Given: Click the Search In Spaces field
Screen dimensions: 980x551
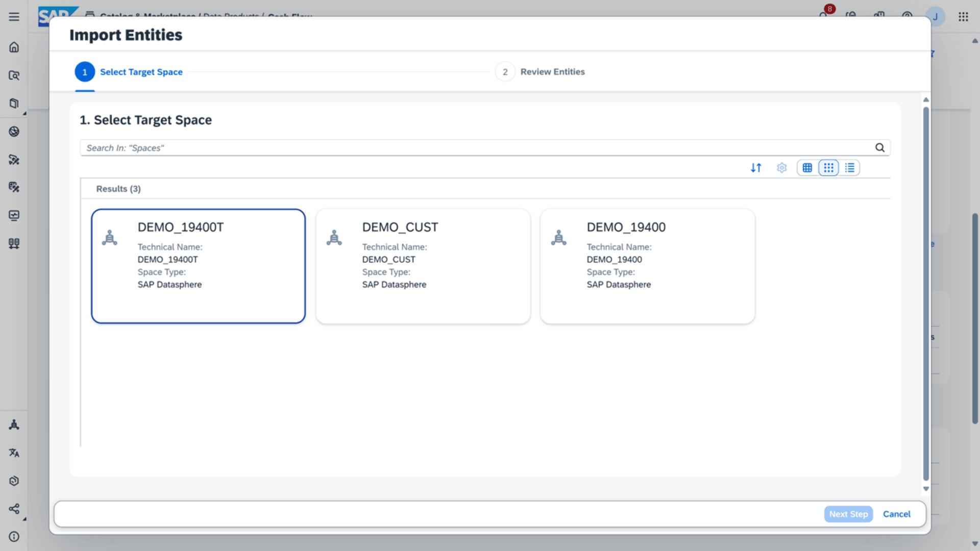Looking at the screenshot, I should point(475,148).
